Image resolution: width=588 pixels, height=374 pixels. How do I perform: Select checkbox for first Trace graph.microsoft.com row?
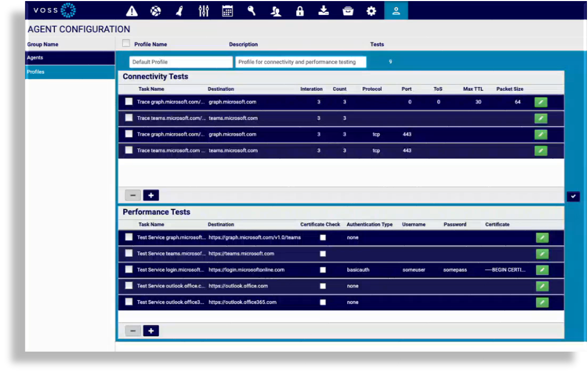pos(129,102)
